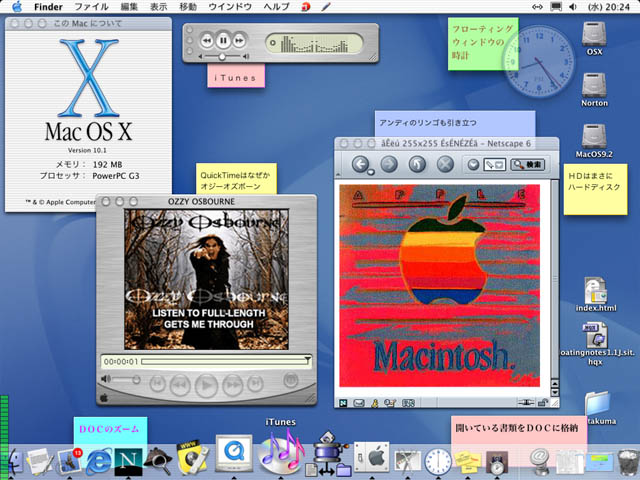This screenshot has width=640, height=480.
Task: Go back in Netscape 6
Action: pyautogui.click(x=361, y=164)
